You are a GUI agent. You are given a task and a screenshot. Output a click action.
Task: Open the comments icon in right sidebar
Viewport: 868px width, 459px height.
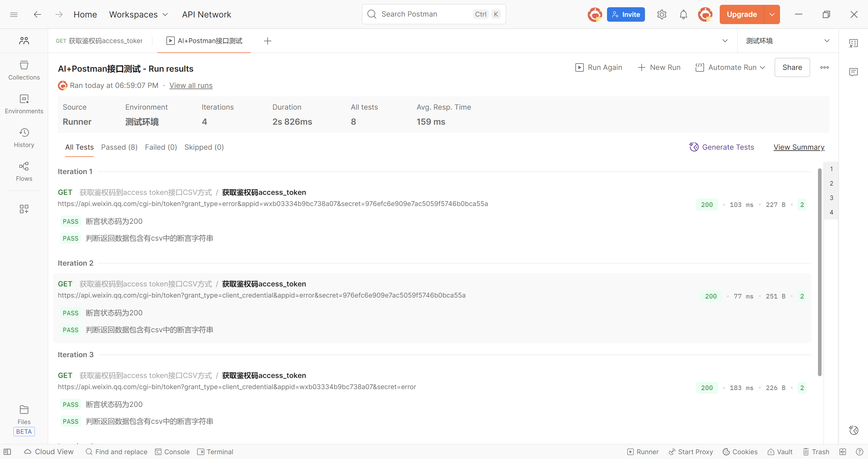pos(853,72)
